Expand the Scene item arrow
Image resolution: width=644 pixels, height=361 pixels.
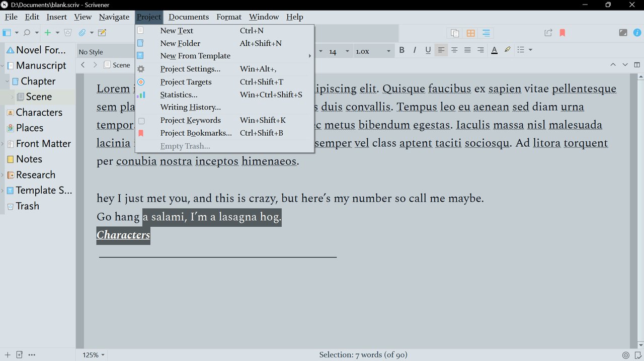coord(13,97)
